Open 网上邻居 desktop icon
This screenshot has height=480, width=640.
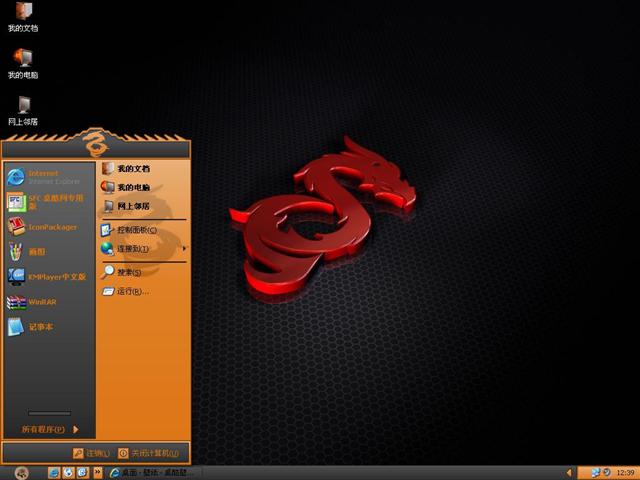[x=23, y=111]
